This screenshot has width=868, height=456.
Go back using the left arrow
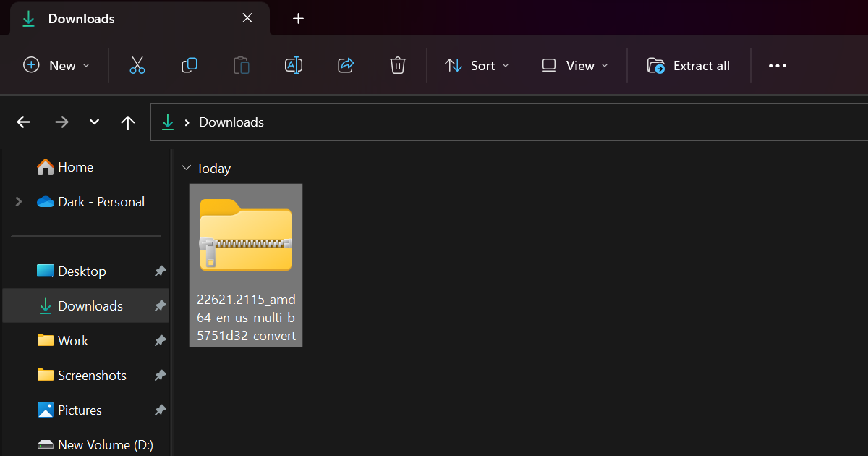24,122
